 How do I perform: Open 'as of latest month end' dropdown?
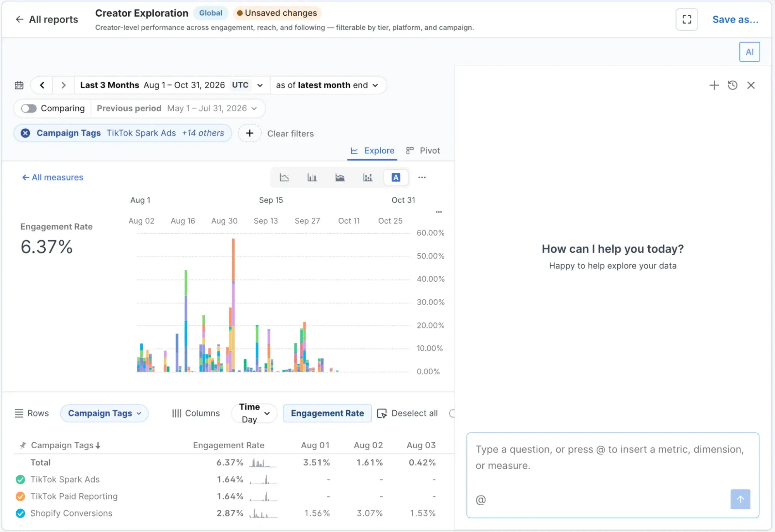327,85
